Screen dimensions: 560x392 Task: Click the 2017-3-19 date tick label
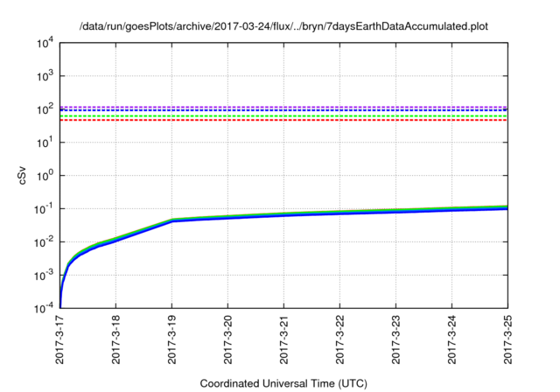pos(171,339)
